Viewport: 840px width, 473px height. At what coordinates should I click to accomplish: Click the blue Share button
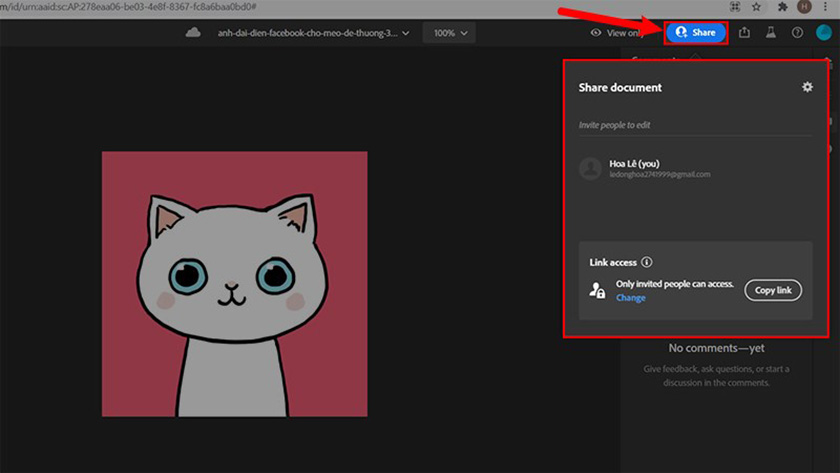tap(696, 32)
